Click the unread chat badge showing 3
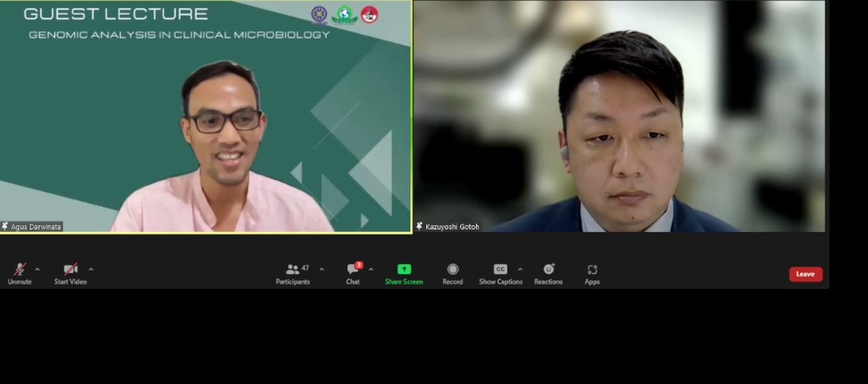Viewport: 868px width, 384px height. pos(359,265)
